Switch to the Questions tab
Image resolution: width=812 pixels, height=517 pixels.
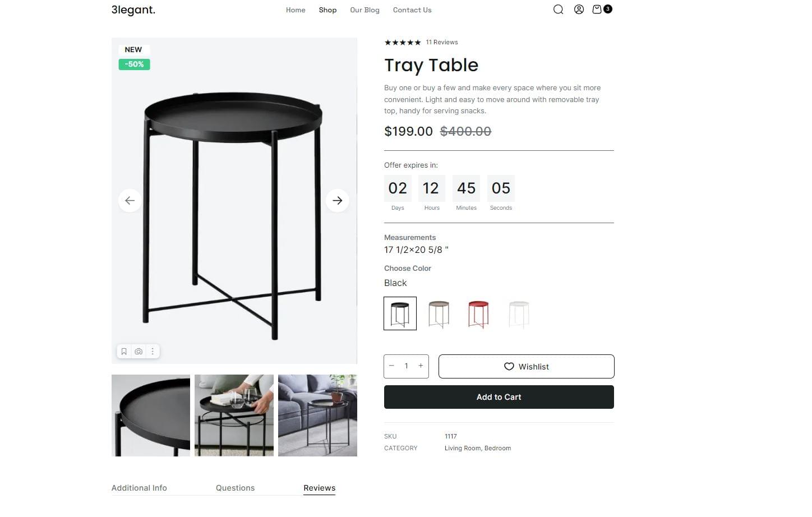pos(235,488)
